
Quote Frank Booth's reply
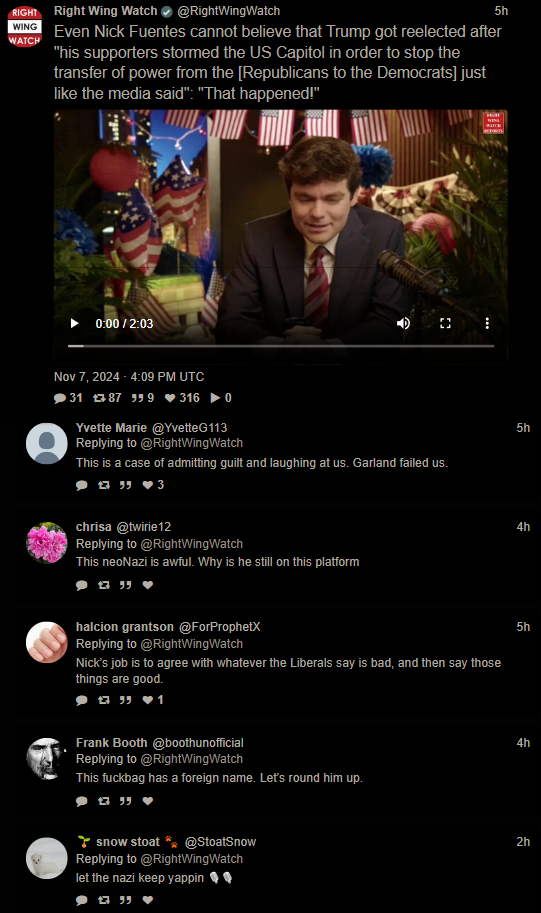[x=126, y=801]
